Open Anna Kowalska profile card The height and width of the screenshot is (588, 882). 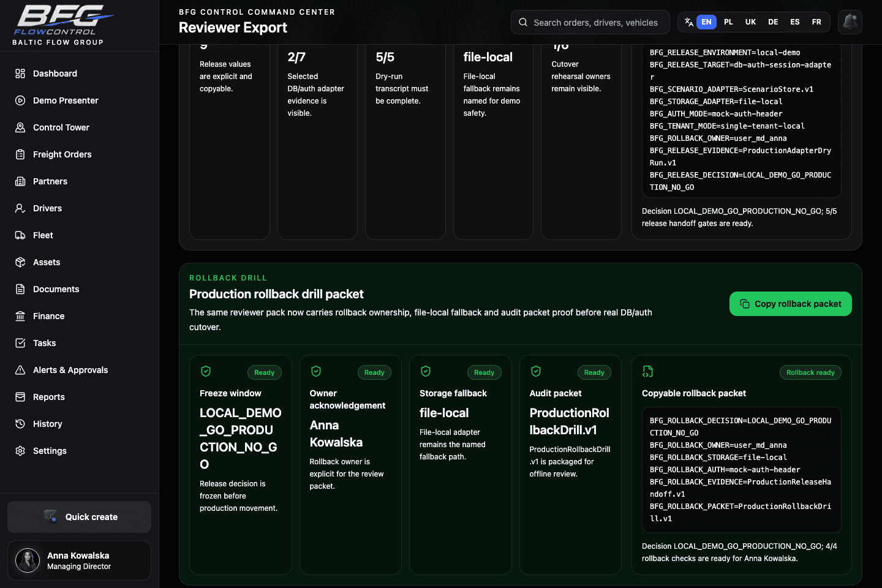click(79, 560)
